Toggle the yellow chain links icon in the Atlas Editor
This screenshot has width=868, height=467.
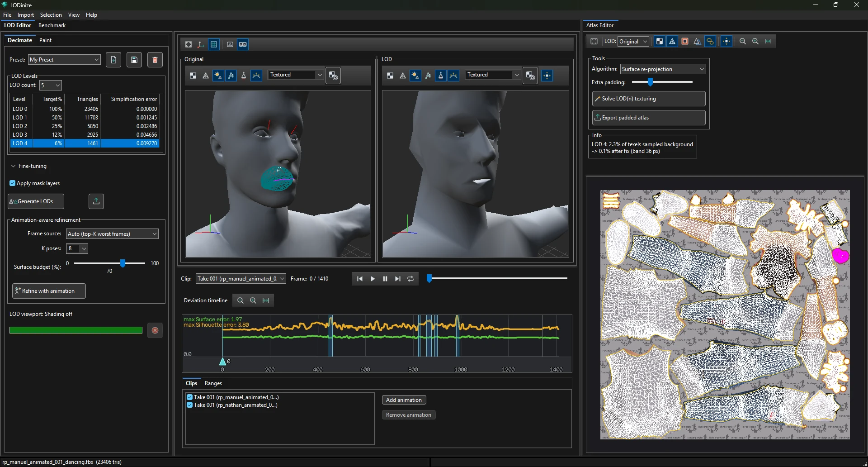[710, 41]
